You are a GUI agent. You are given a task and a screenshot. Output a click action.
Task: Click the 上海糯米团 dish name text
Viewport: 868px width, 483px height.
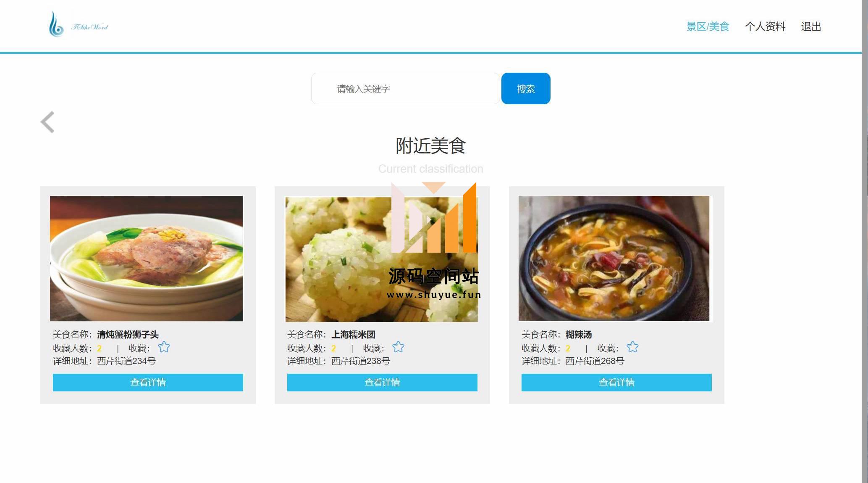click(353, 335)
